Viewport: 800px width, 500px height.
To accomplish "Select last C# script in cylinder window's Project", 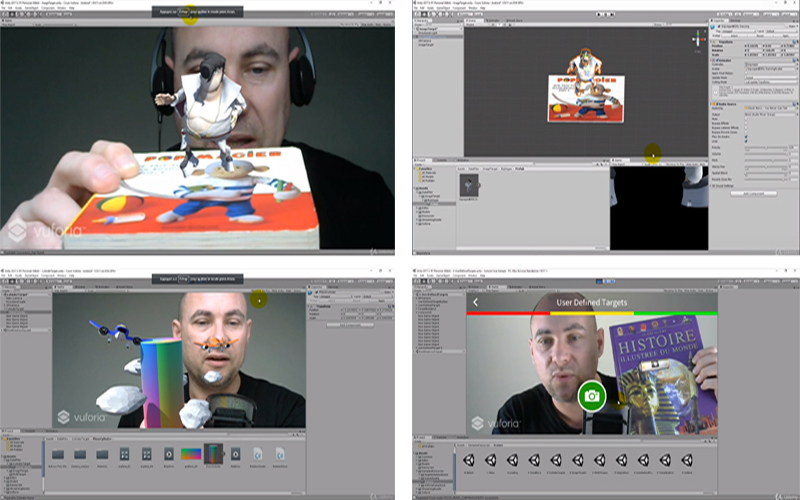I will click(280, 453).
